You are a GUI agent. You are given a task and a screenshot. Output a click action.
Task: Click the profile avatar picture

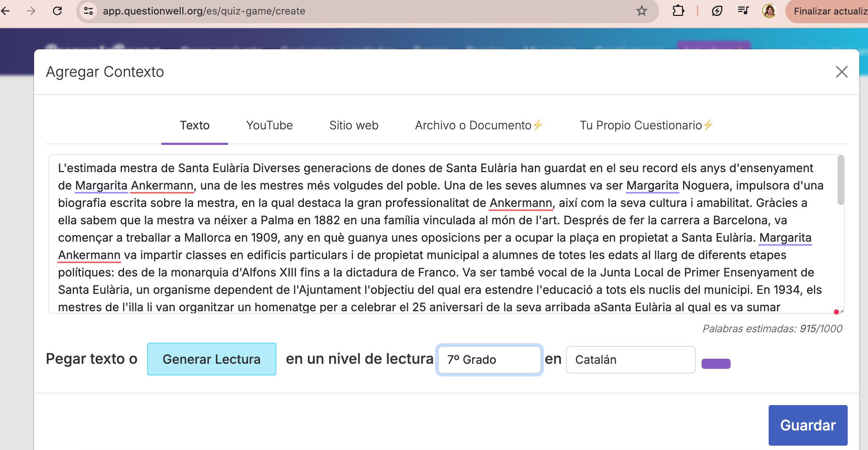769,11
